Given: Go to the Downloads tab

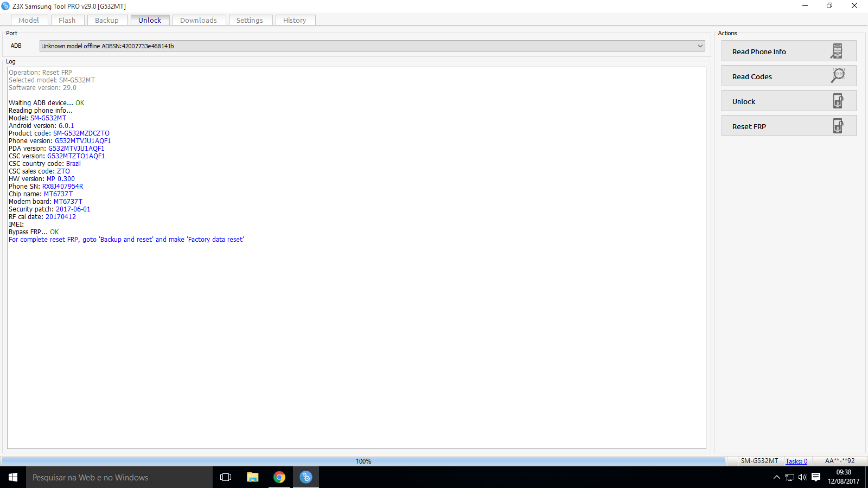Looking at the screenshot, I should click(x=199, y=20).
